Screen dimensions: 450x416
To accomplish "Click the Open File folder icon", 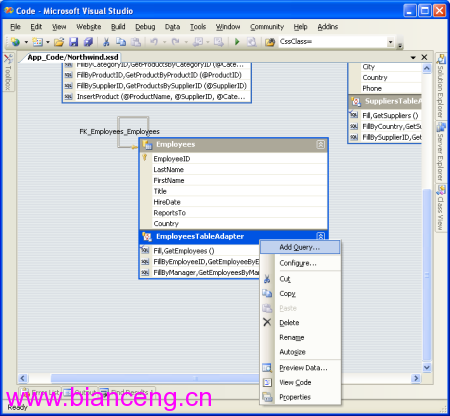I will coord(59,42).
